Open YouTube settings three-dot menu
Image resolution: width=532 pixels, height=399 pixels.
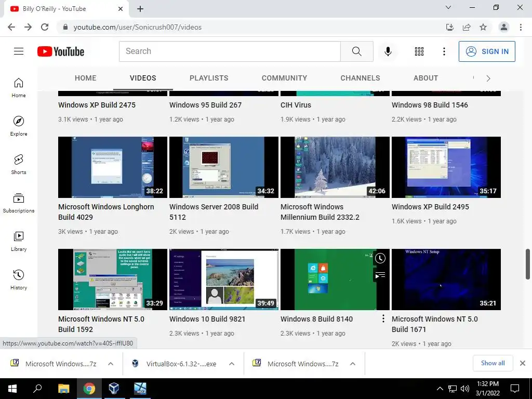[x=444, y=51]
